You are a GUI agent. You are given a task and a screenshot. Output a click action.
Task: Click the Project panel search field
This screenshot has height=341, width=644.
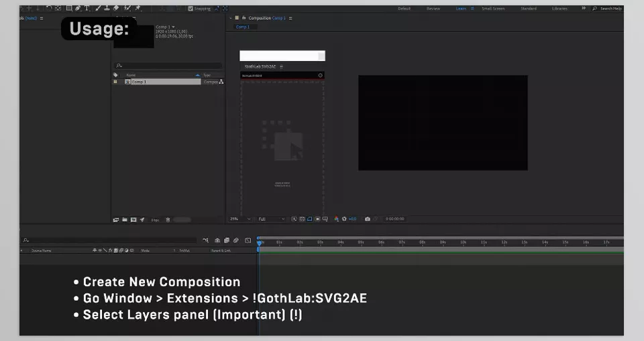pyautogui.click(x=168, y=66)
